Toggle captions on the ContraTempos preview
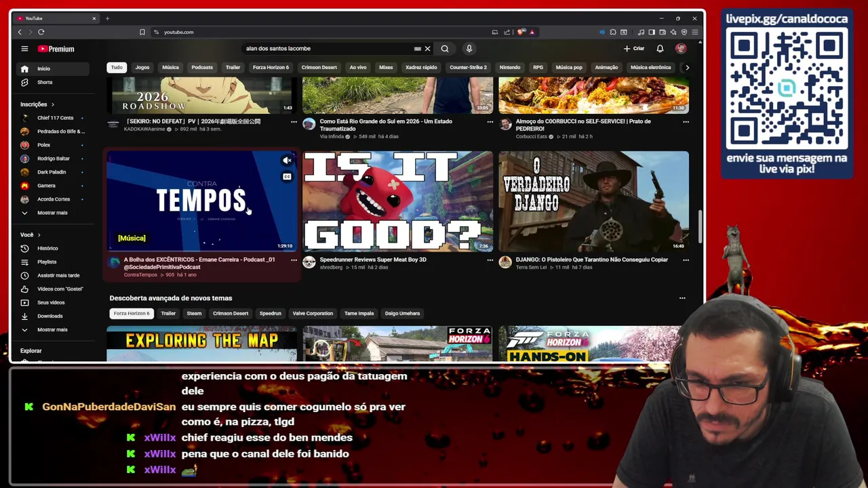The width and height of the screenshot is (868, 488). coord(287,177)
